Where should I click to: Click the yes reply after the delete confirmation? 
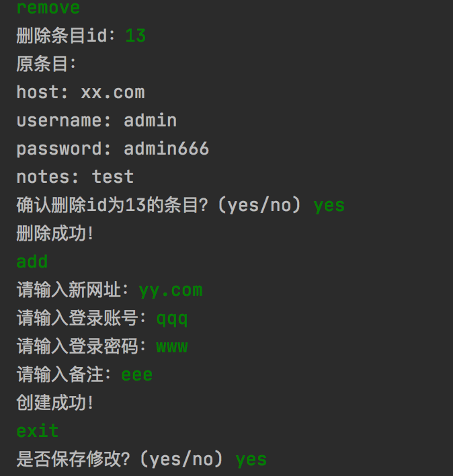[x=329, y=206]
